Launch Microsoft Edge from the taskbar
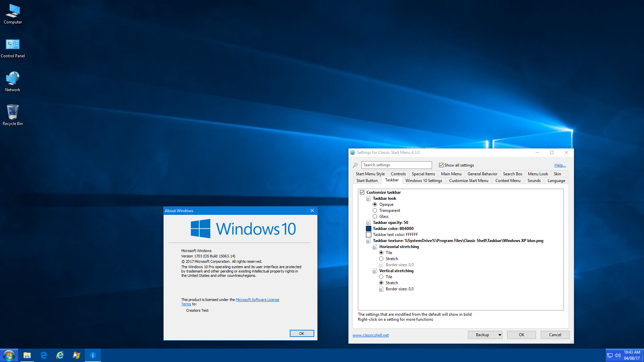The width and height of the screenshot is (644, 362). pyautogui.click(x=44, y=355)
